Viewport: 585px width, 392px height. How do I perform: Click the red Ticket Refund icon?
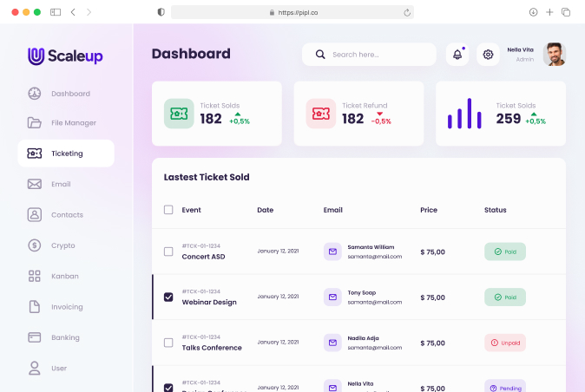[320, 114]
